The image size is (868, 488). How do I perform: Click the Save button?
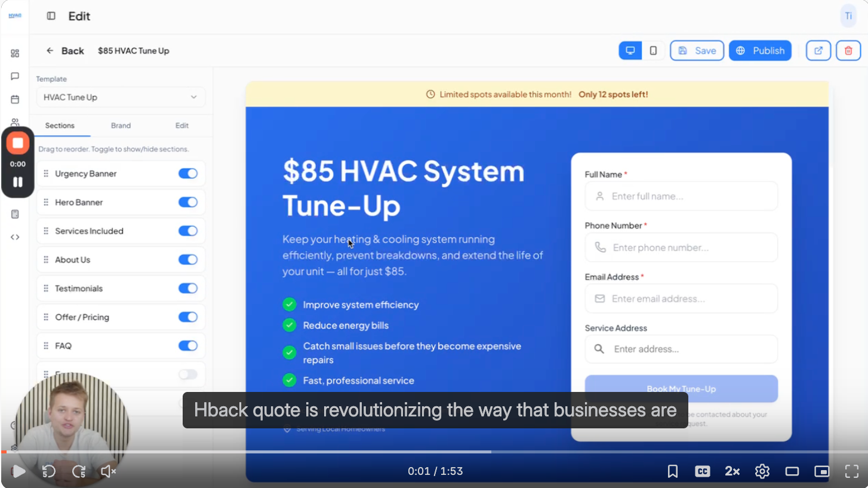[697, 51]
